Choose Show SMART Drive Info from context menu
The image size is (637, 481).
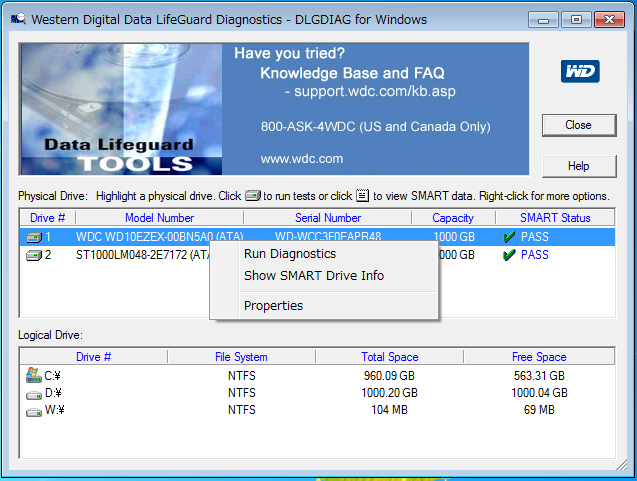tap(314, 276)
